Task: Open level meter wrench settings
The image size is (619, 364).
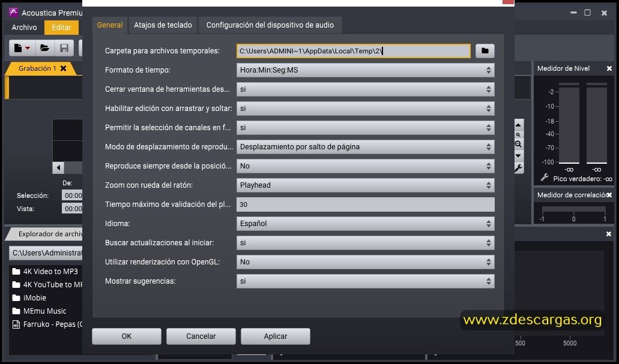Action: (545, 178)
